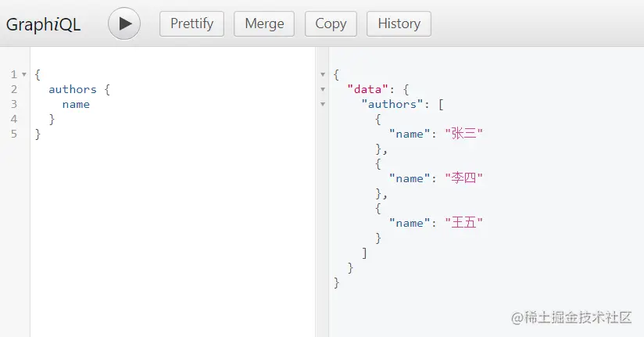The width and height of the screenshot is (644, 337).
Task: Click the Prettify button
Action: tap(191, 23)
